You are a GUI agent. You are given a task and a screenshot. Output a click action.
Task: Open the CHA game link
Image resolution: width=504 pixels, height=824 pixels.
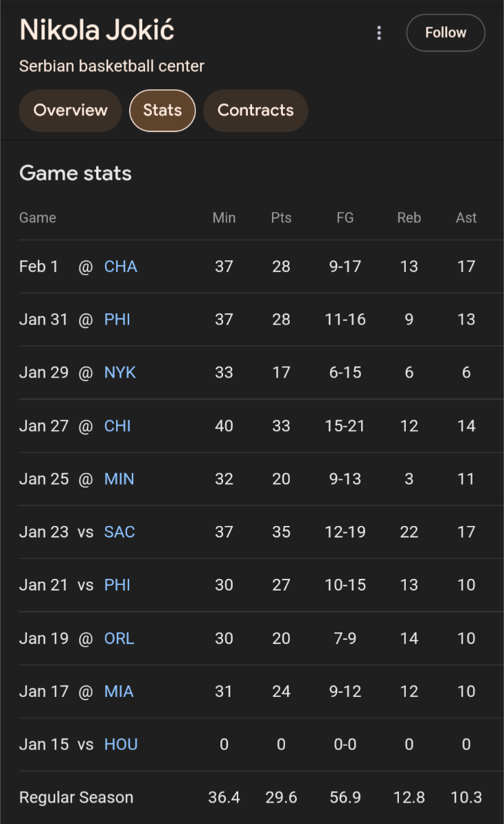click(x=121, y=266)
